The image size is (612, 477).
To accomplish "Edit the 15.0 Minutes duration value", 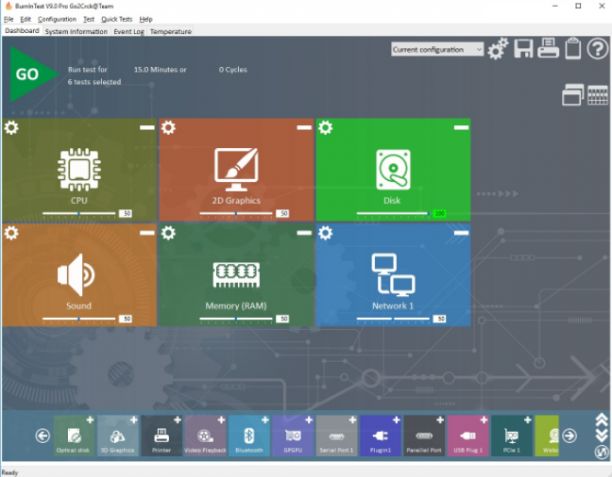I will (x=160, y=69).
